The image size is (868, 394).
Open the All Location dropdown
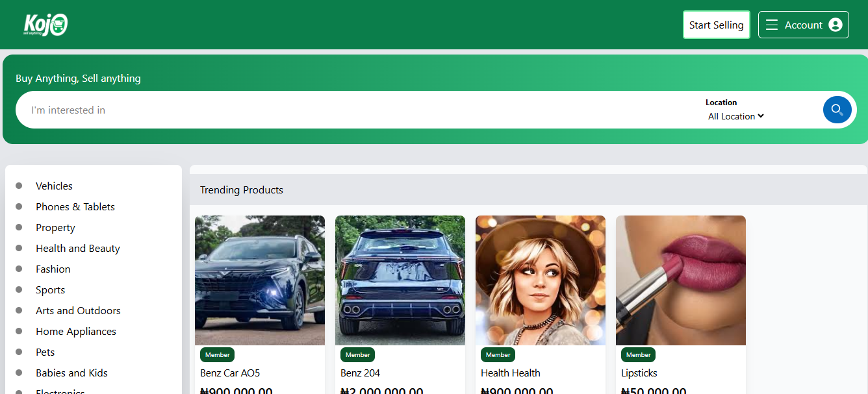(735, 116)
